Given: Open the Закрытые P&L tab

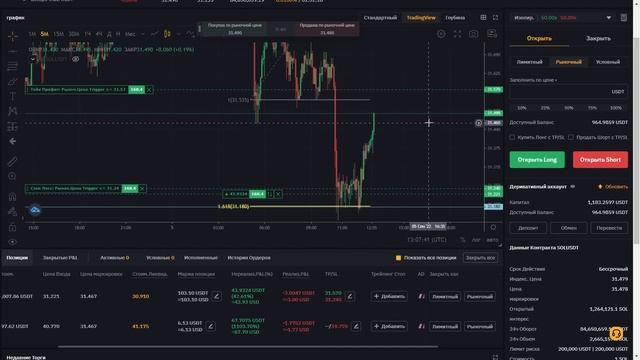Looking at the screenshot, I should click(60, 258).
